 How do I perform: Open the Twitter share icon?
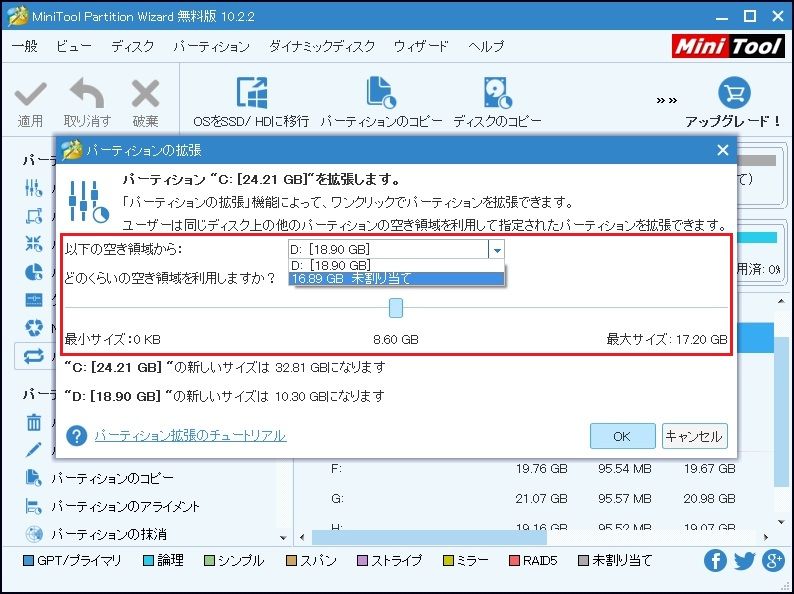pos(744,561)
